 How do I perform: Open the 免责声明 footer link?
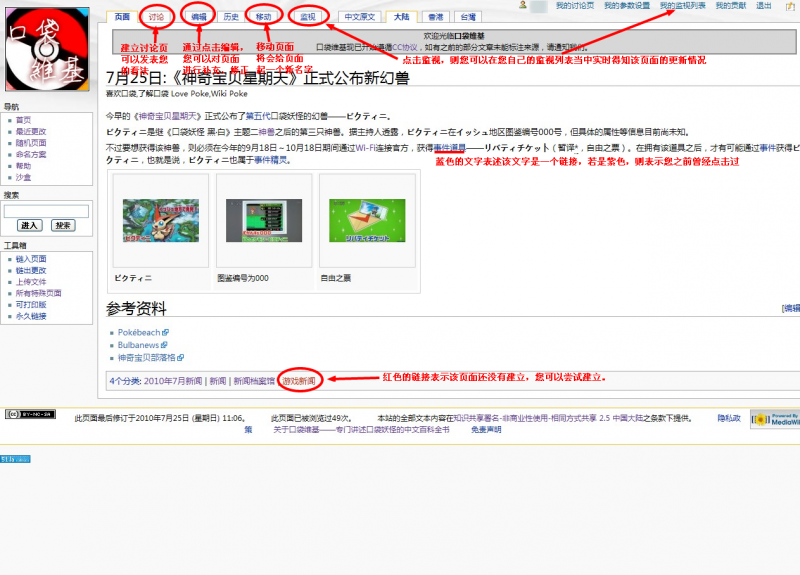click(x=486, y=430)
